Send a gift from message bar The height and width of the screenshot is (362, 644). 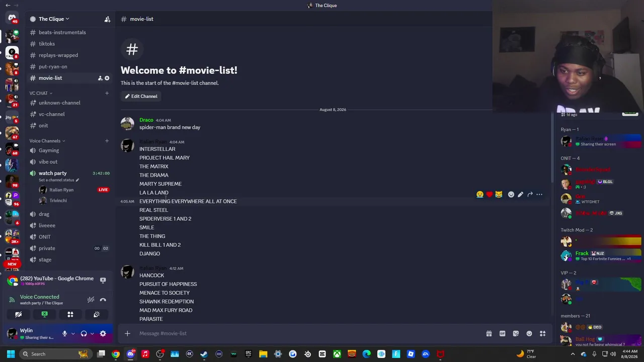coord(489,333)
